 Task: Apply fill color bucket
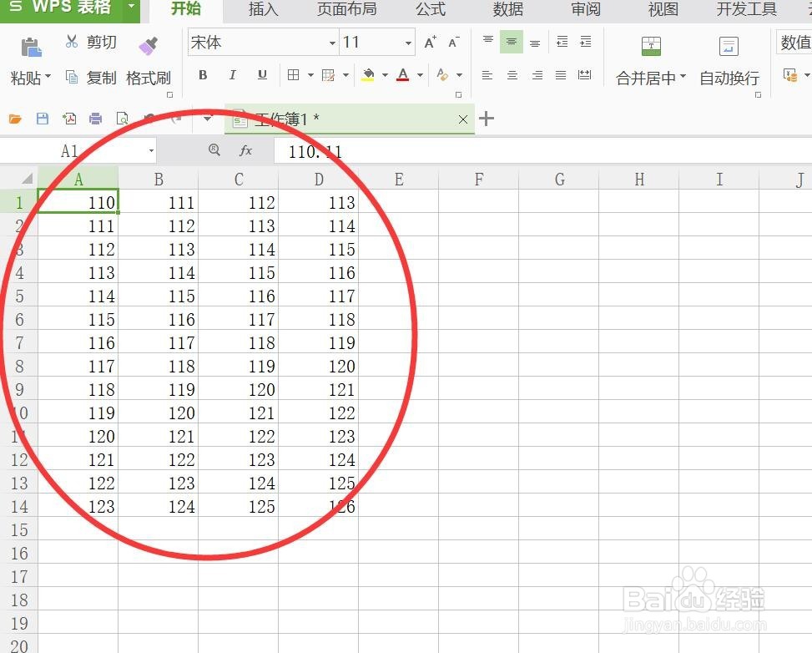368,76
